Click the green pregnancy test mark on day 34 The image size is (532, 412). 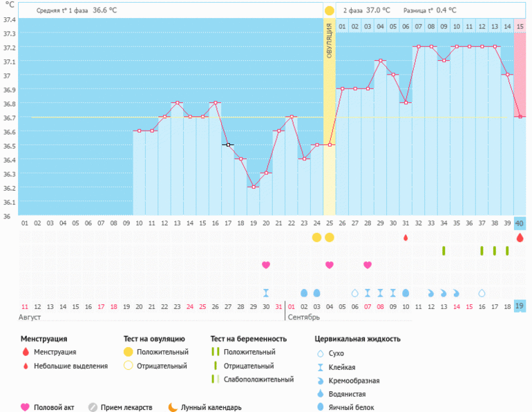pos(444,251)
